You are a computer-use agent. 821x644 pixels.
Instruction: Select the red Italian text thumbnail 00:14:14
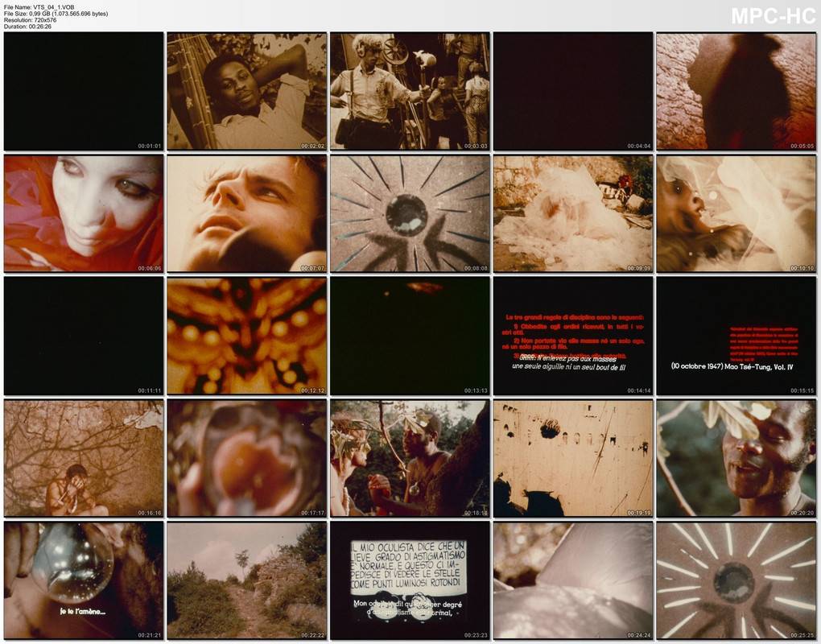click(x=573, y=336)
